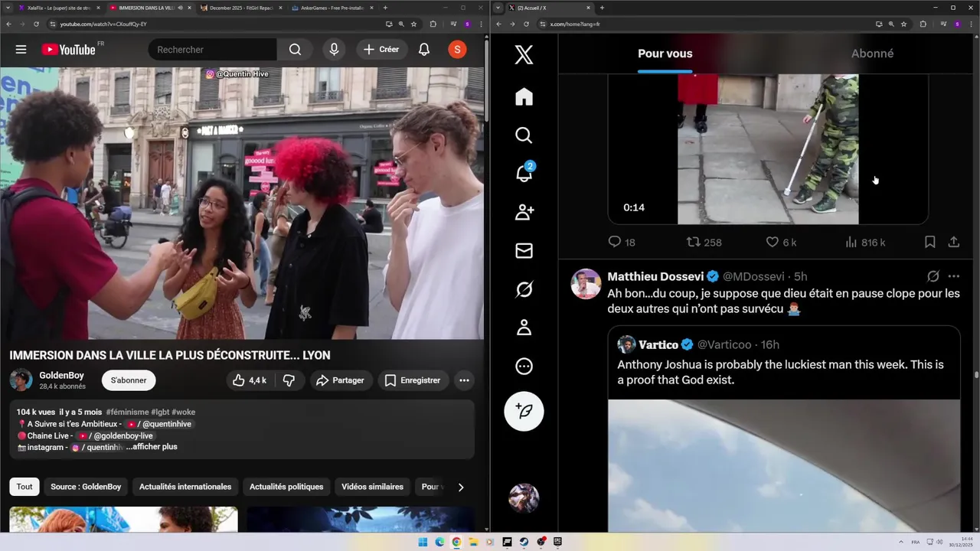The height and width of the screenshot is (551, 980).
Task: Share the tweet with the 0:14 video
Action: click(x=953, y=242)
